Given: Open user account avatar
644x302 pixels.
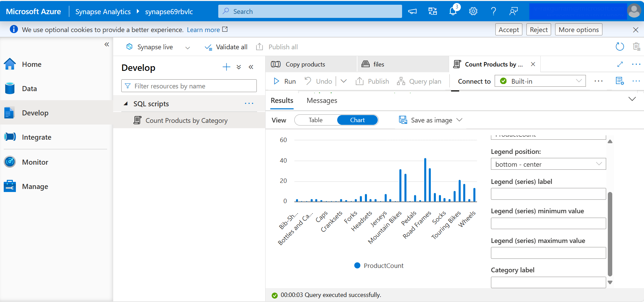Looking at the screenshot, I should 634,11.
